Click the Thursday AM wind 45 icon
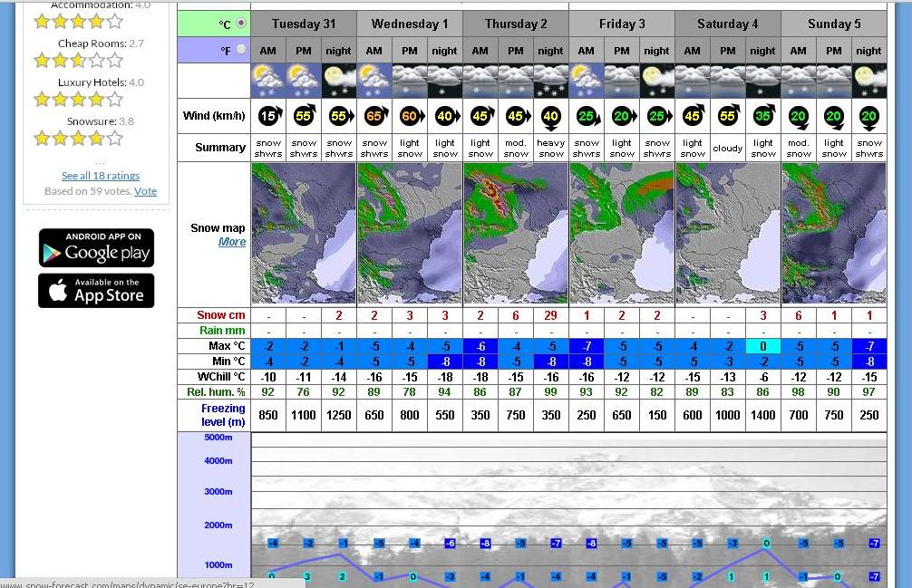The height and width of the screenshot is (588, 912). (x=481, y=116)
